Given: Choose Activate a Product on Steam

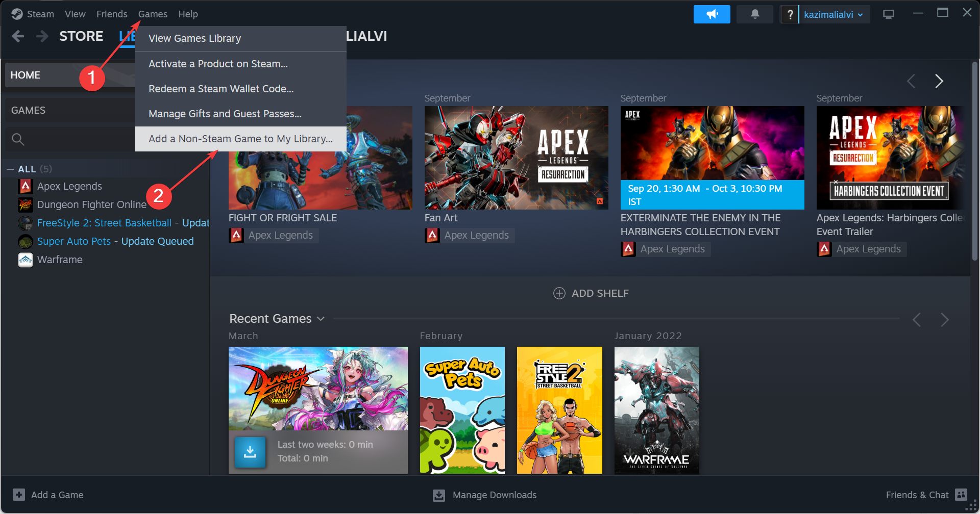Looking at the screenshot, I should [240, 64].
